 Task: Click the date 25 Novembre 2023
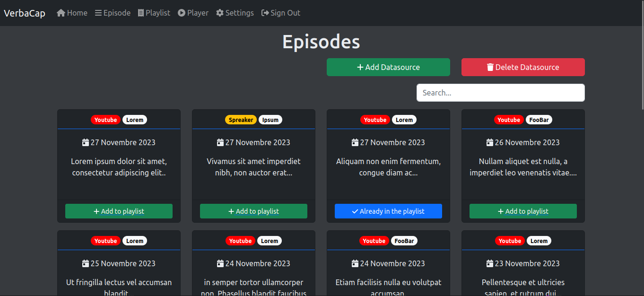pyautogui.click(x=123, y=263)
